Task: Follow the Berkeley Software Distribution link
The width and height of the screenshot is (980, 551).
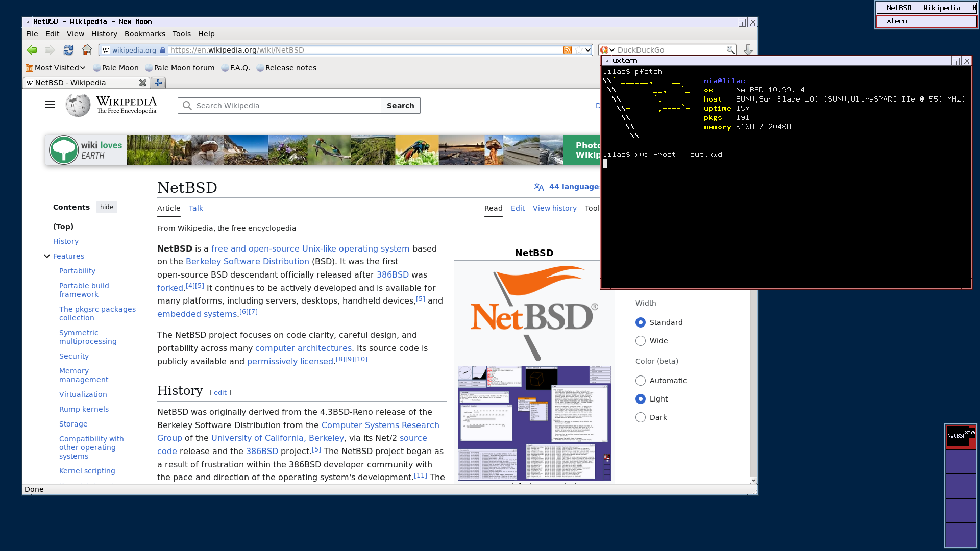Action: [x=248, y=261]
